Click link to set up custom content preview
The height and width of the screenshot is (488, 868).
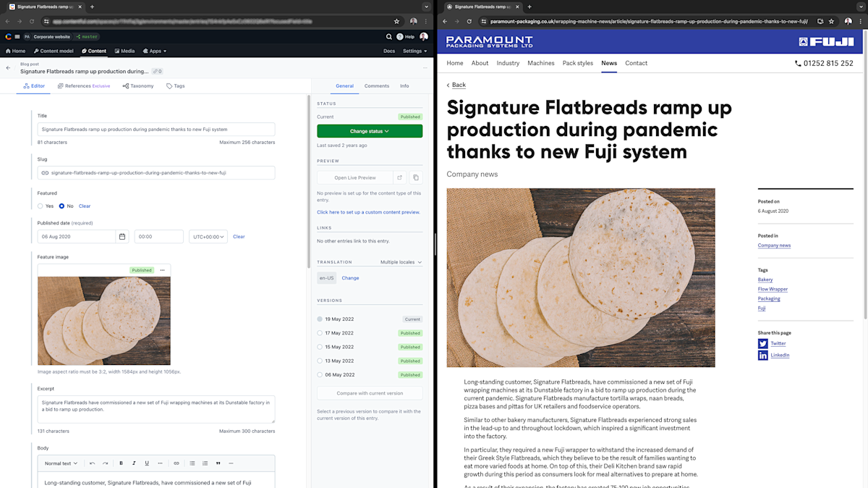click(368, 212)
